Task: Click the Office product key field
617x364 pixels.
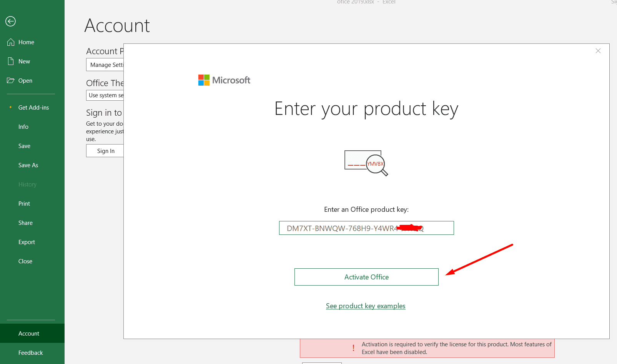Action: pos(366,228)
